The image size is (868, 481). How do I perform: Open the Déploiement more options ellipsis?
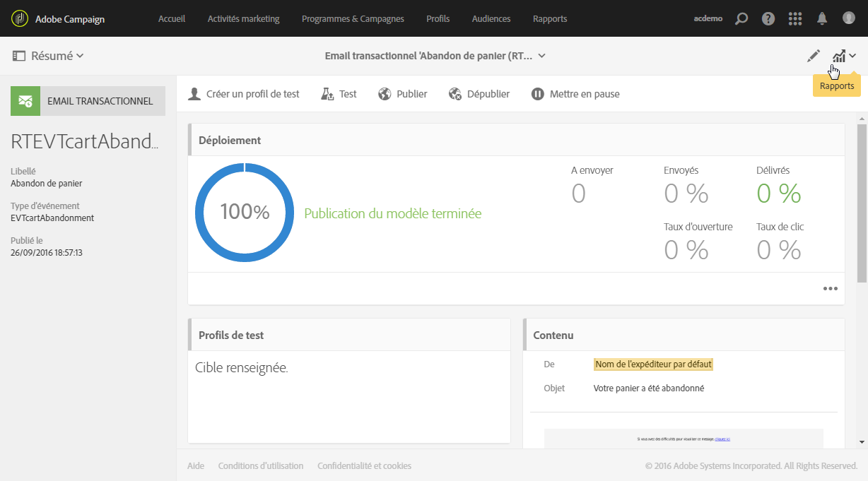[830, 288]
